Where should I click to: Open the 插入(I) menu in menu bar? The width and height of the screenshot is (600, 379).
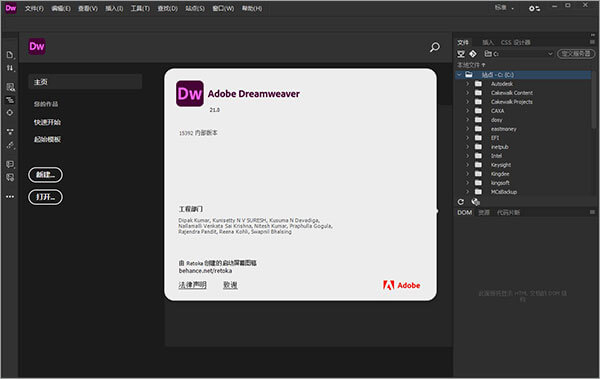[114, 8]
